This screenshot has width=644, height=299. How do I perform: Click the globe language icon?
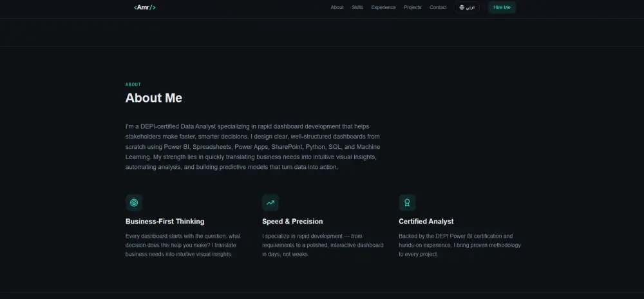(462, 7)
